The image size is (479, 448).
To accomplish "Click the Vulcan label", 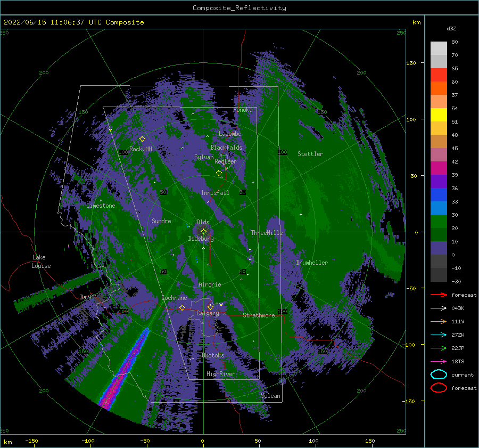I will pos(271,396).
